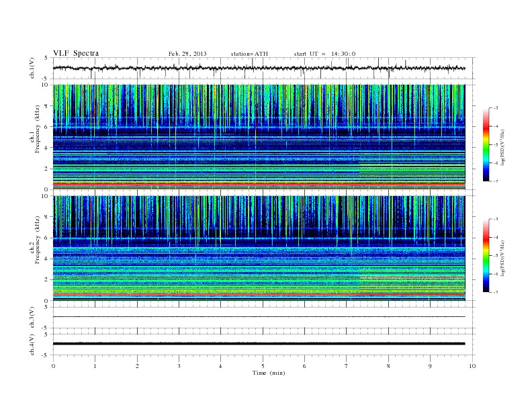Click the "-3" label on ch.1 color bar
The width and height of the screenshot is (532, 411).
pos(496,108)
